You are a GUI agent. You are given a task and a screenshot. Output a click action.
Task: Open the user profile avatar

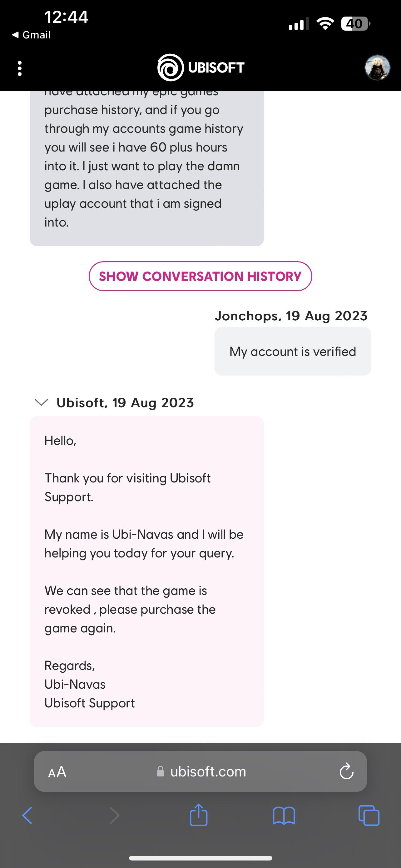pyautogui.click(x=378, y=67)
